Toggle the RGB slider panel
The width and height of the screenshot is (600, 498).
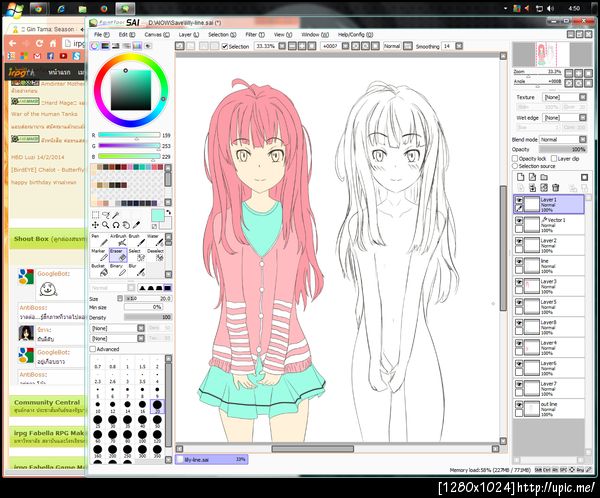pos(105,46)
